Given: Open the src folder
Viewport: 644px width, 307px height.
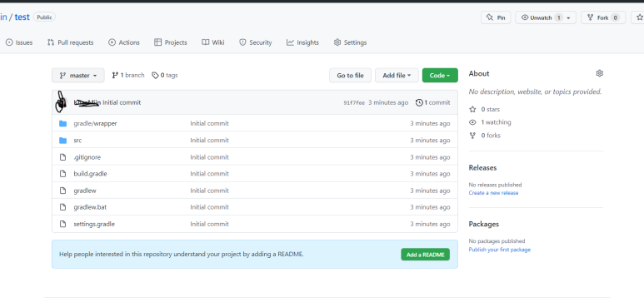Looking at the screenshot, I should pyautogui.click(x=77, y=140).
